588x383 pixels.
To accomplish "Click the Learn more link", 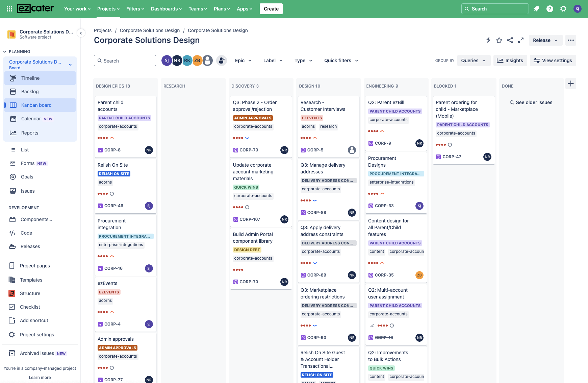I will (x=40, y=378).
